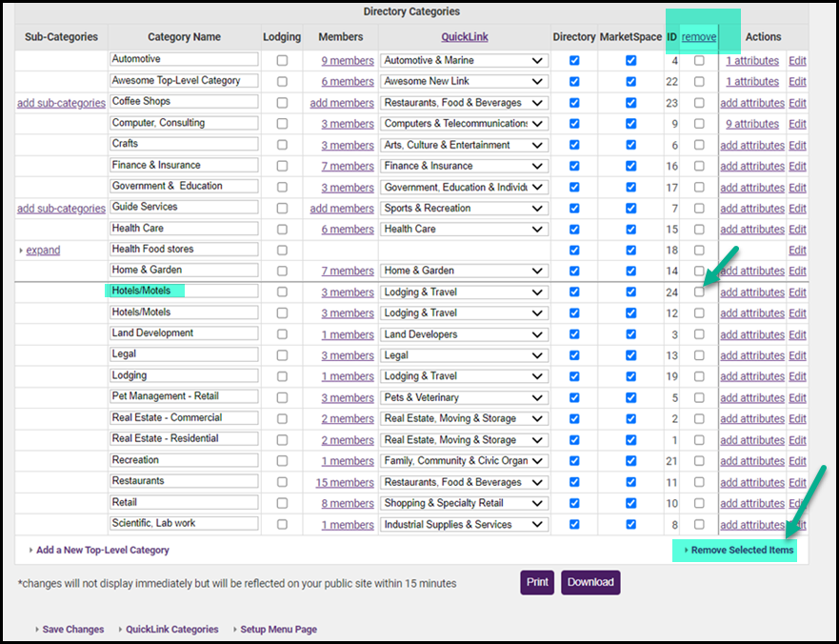Click the Print button
This screenshot has width=839, height=644.
pos(537,582)
